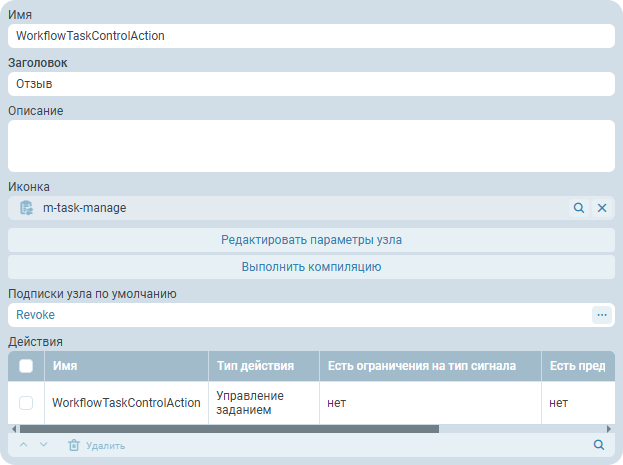Screen dimensions: 623x465
Task: Check the WorkflowTaskControlAction row checkbox
Action: coord(26,403)
